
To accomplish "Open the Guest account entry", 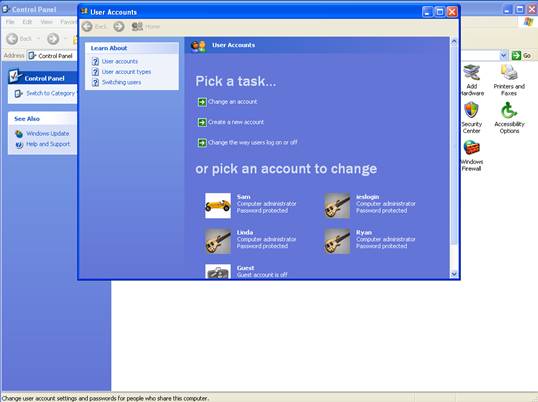I will click(246, 271).
